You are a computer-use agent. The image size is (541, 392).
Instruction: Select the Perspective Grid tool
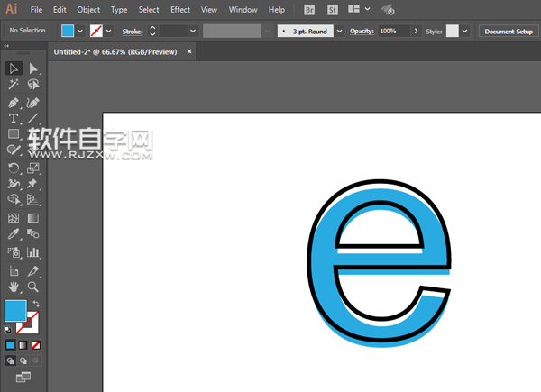point(33,199)
